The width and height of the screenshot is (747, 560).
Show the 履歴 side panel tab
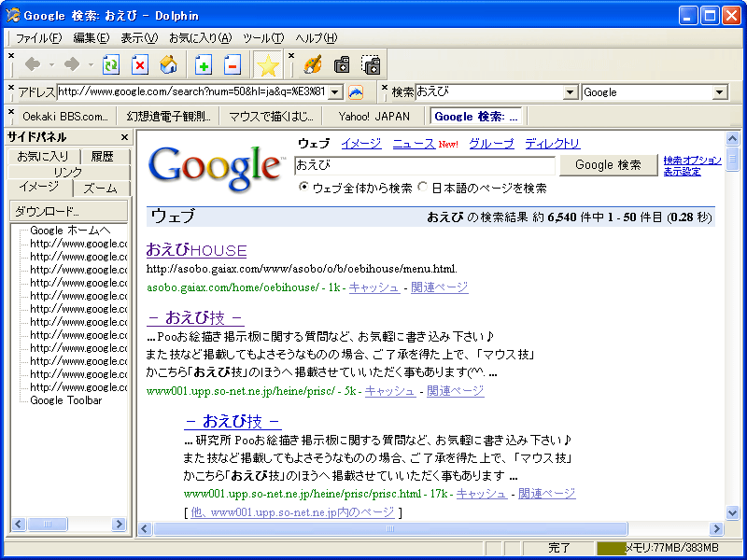coord(103,156)
